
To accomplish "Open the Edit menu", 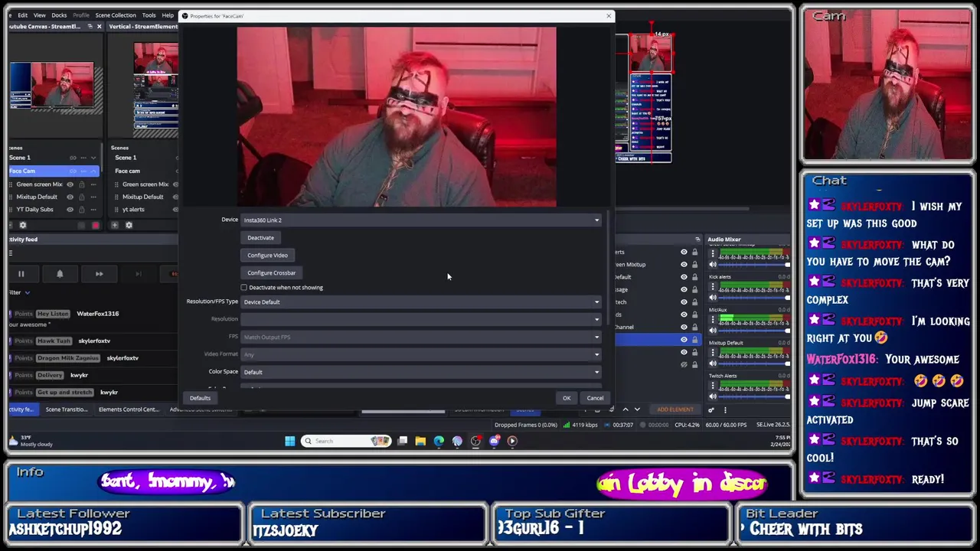I will 23,15.
